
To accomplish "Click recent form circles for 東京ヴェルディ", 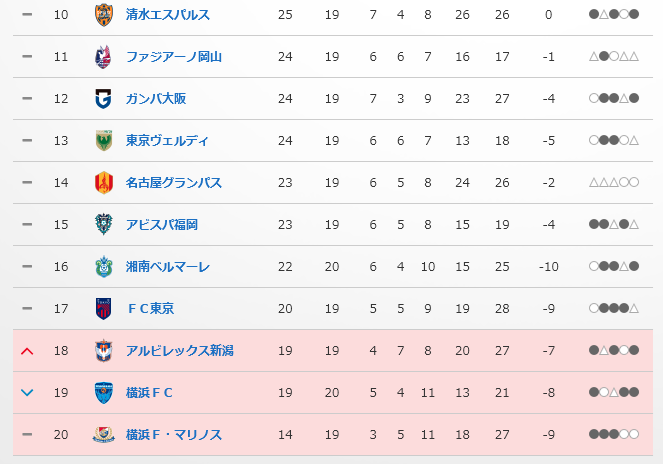I will click(614, 141).
